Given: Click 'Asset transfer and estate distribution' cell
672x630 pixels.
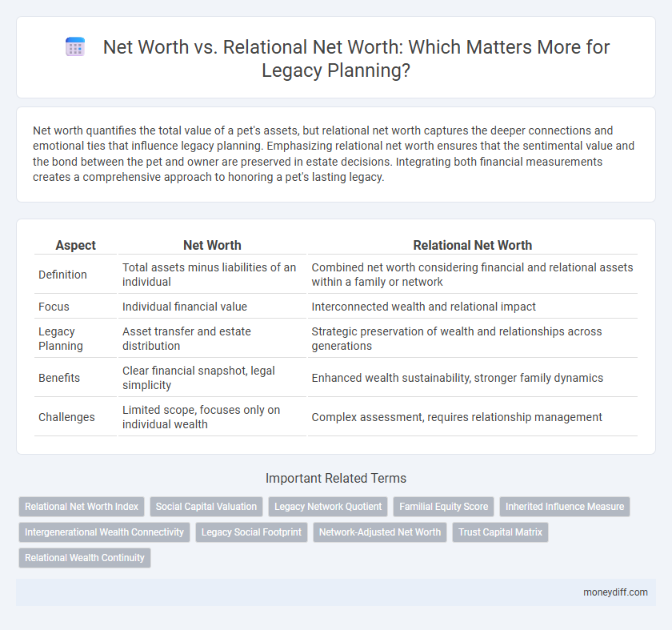Looking at the screenshot, I should [212, 339].
